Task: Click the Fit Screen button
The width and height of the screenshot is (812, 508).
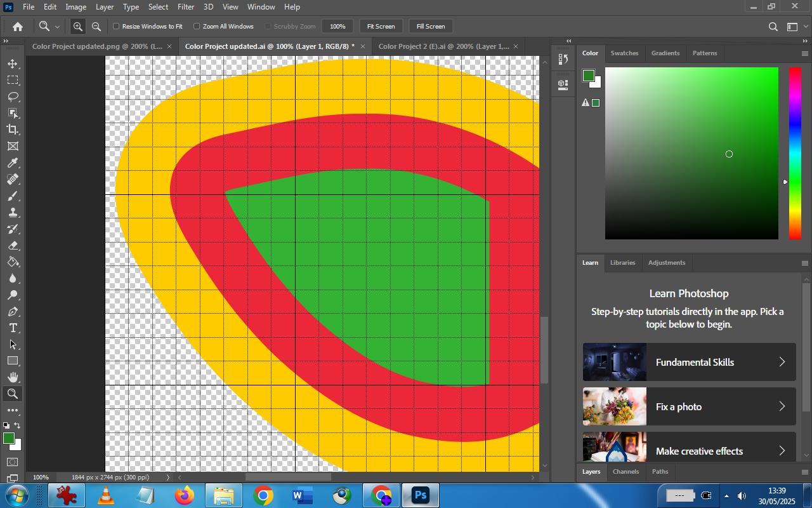Action: point(381,26)
